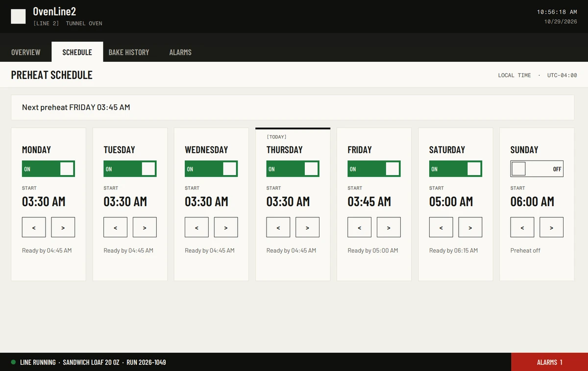Step Thursday start time back
The image size is (588, 371).
pyautogui.click(x=278, y=228)
